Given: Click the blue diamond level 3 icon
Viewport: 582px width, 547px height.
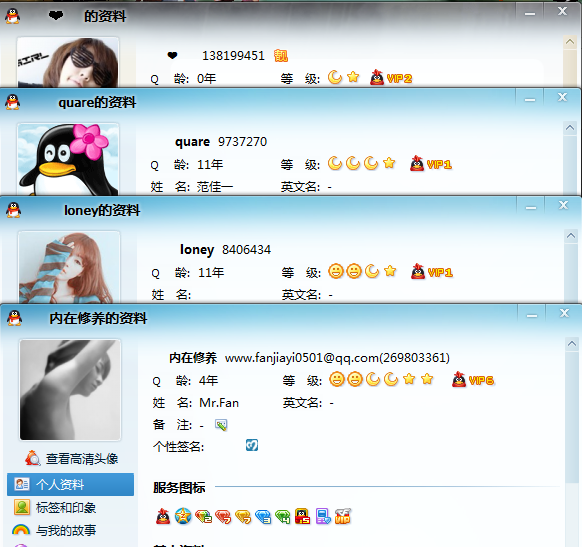Looking at the screenshot, I should pos(264,517).
